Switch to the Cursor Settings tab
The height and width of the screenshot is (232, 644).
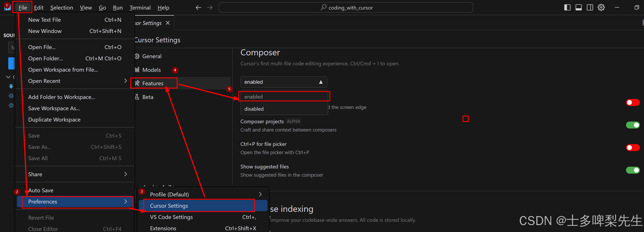pyautogui.click(x=148, y=23)
